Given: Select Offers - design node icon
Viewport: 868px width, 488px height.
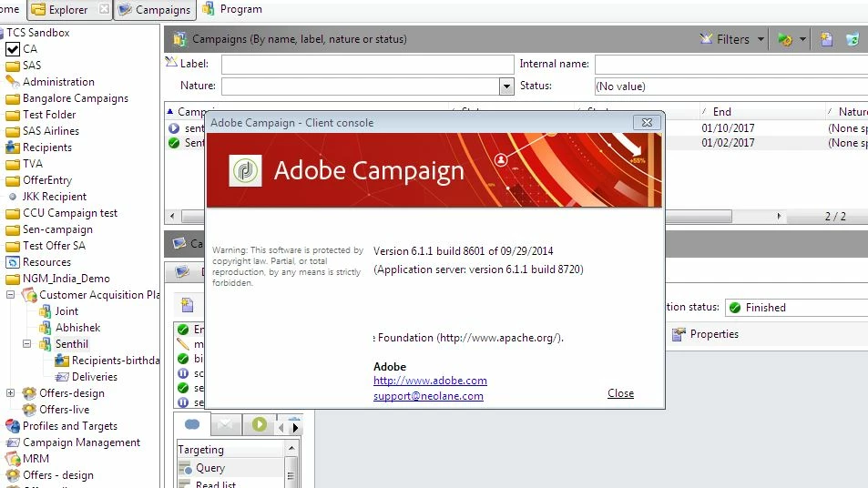Looking at the screenshot, I should pos(12,475).
